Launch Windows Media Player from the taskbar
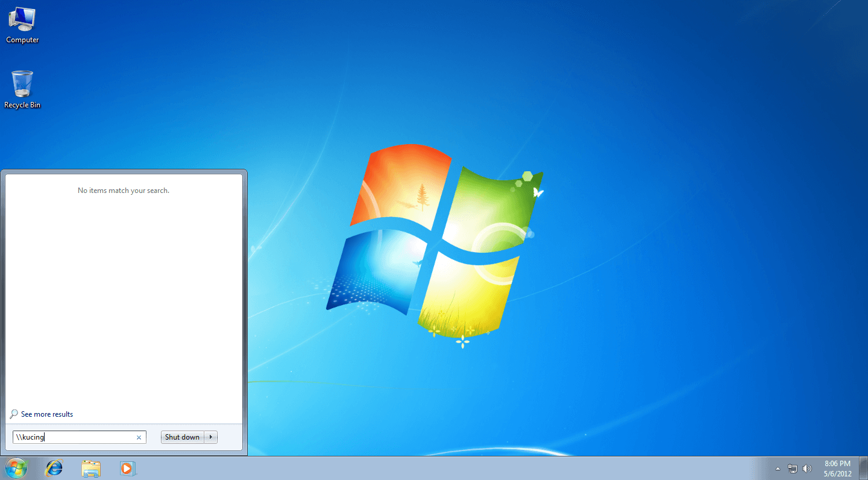The width and height of the screenshot is (868, 480). pyautogui.click(x=128, y=468)
